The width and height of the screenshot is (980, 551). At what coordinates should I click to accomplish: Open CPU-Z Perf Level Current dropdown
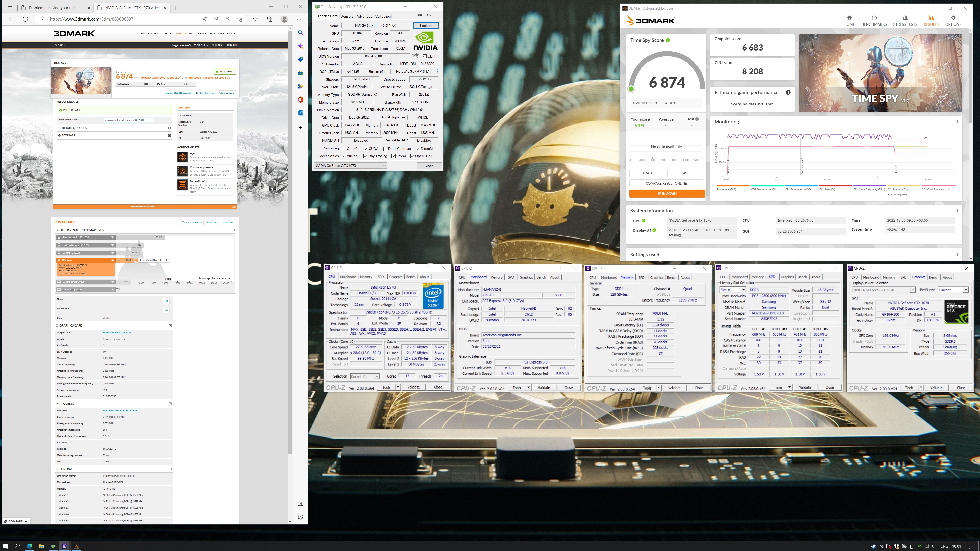pos(953,290)
